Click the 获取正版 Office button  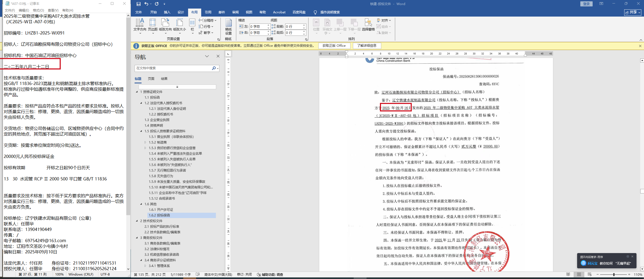[334, 46]
